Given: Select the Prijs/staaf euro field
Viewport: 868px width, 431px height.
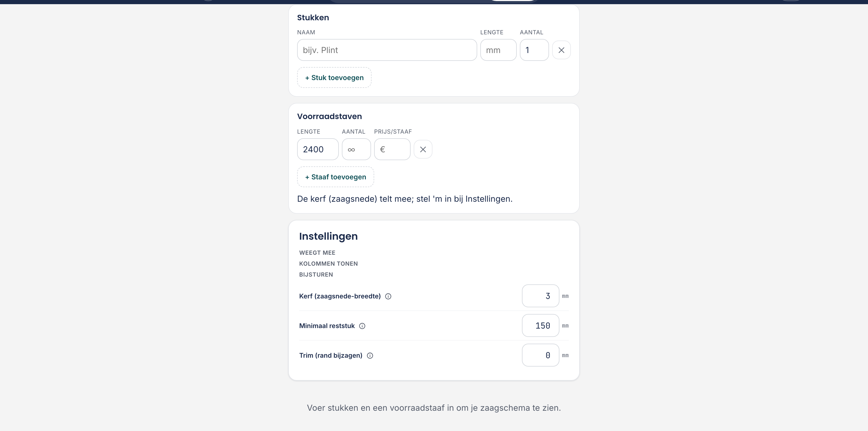Looking at the screenshot, I should [392, 149].
